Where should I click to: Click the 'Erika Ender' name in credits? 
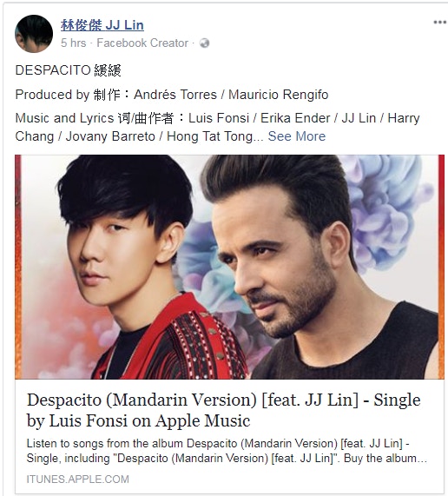[295, 118]
